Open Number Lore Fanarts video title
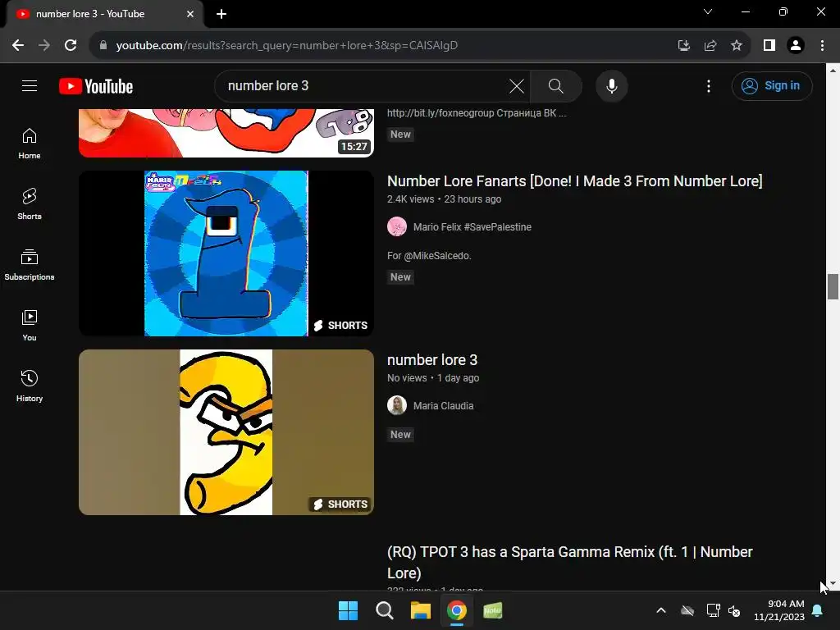840x630 pixels. (574, 181)
